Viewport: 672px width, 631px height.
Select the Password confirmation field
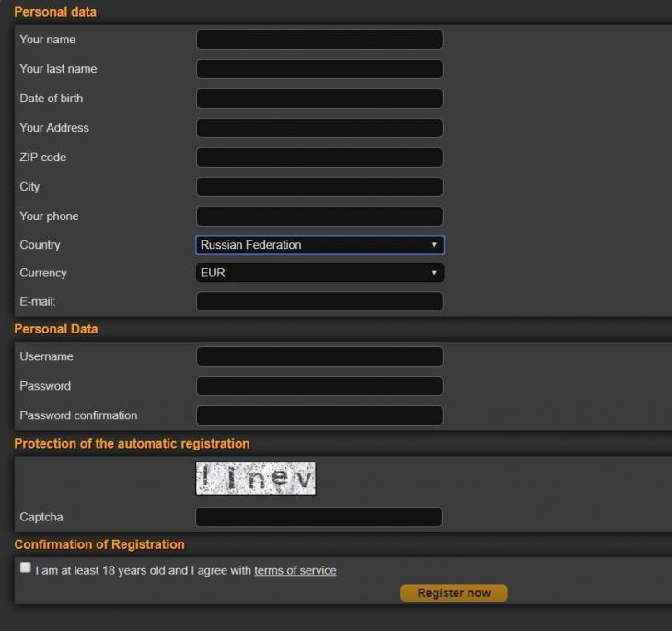click(319, 415)
